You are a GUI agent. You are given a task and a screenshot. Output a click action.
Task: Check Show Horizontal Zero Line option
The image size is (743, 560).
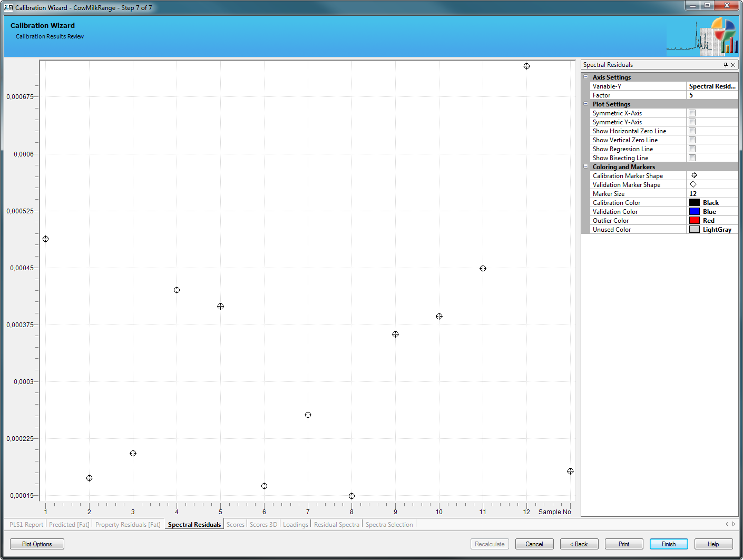pos(692,131)
